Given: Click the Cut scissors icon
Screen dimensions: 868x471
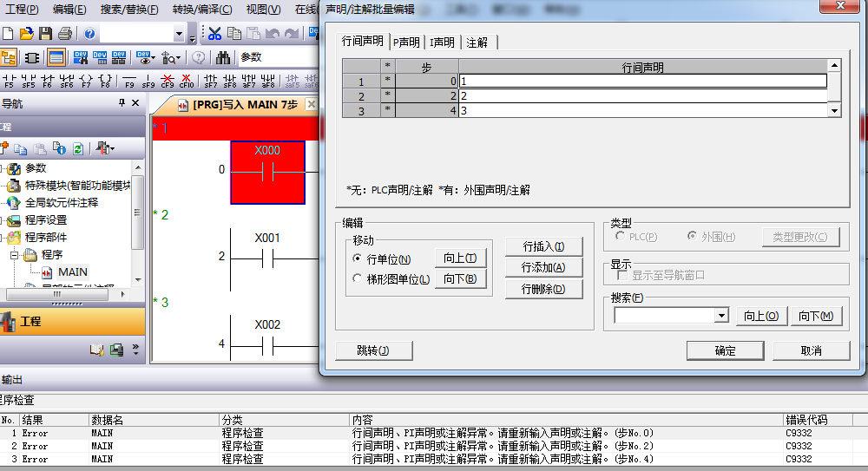Looking at the screenshot, I should tap(214, 34).
